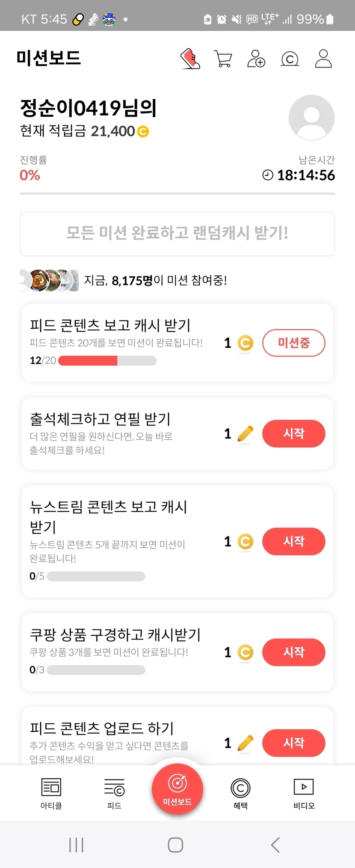Viewport: 355px width, 868px height.
Task: Open the 혜택 tab
Action: click(x=240, y=794)
